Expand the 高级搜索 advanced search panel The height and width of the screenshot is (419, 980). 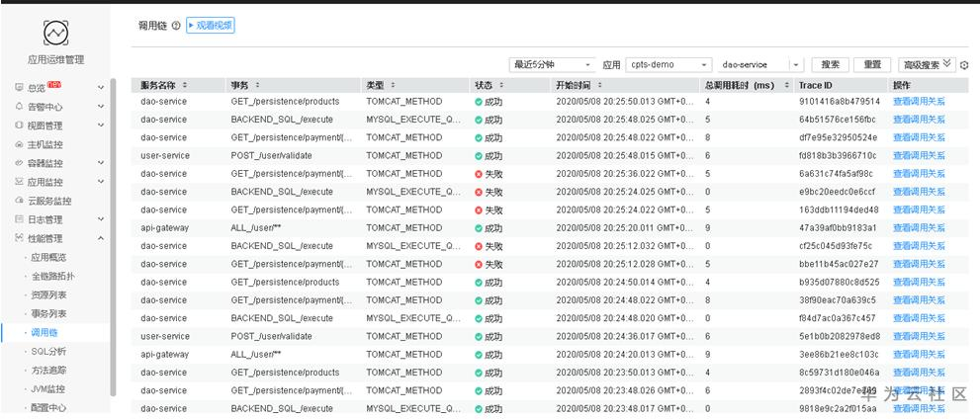pyautogui.click(x=927, y=65)
